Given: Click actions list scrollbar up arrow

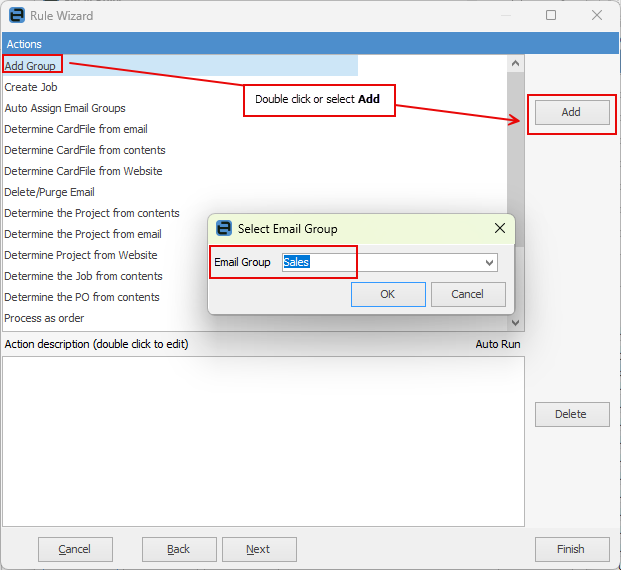Looking at the screenshot, I should point(515,63).
